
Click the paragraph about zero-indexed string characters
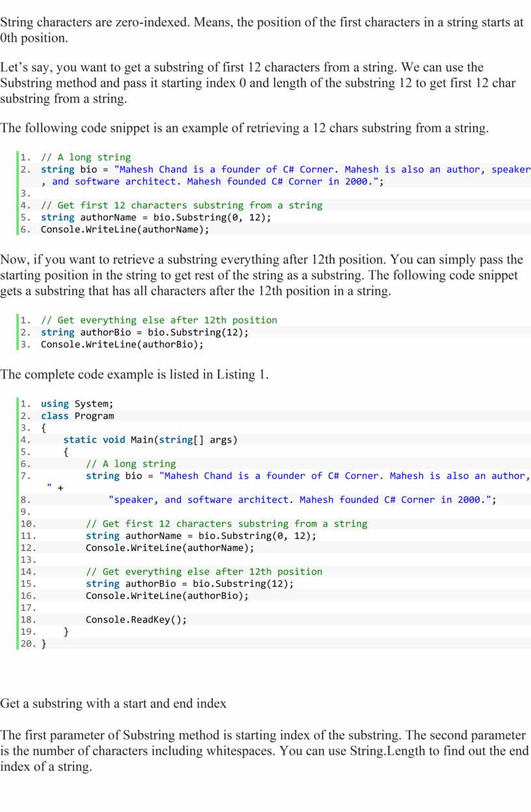pyautogui.click(x=260, y=30)
